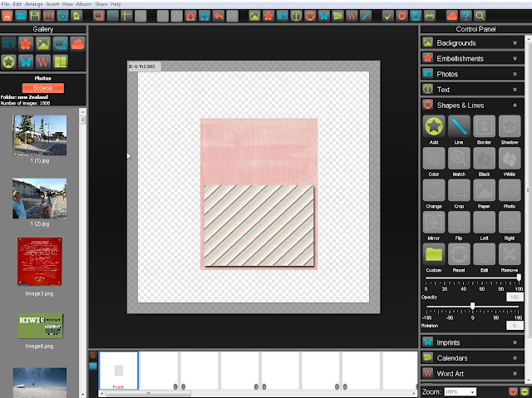Click the blue camera photo toolbar icon
Screen dimensions: 532x398
(x=283, y=16)
